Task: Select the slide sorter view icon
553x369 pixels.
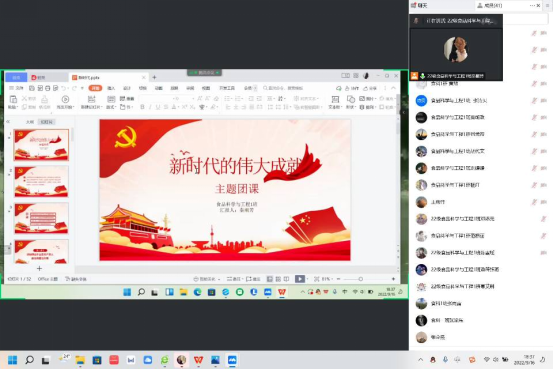Action: coord(278,279)
